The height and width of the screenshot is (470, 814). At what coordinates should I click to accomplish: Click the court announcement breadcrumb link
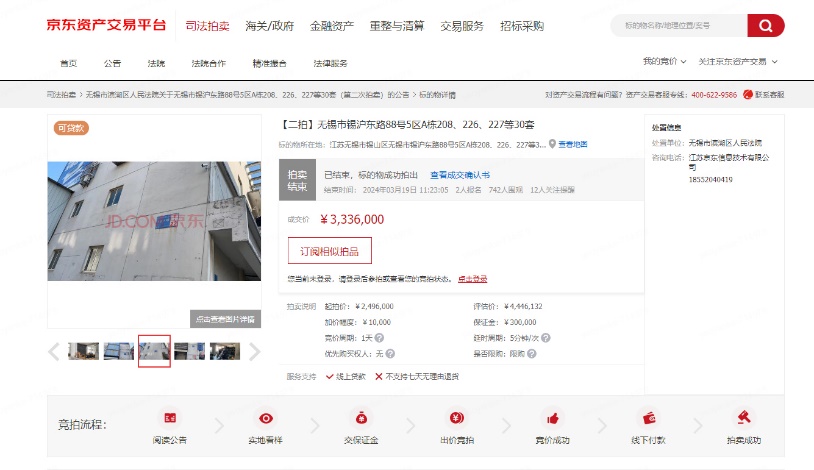[247, 95]
